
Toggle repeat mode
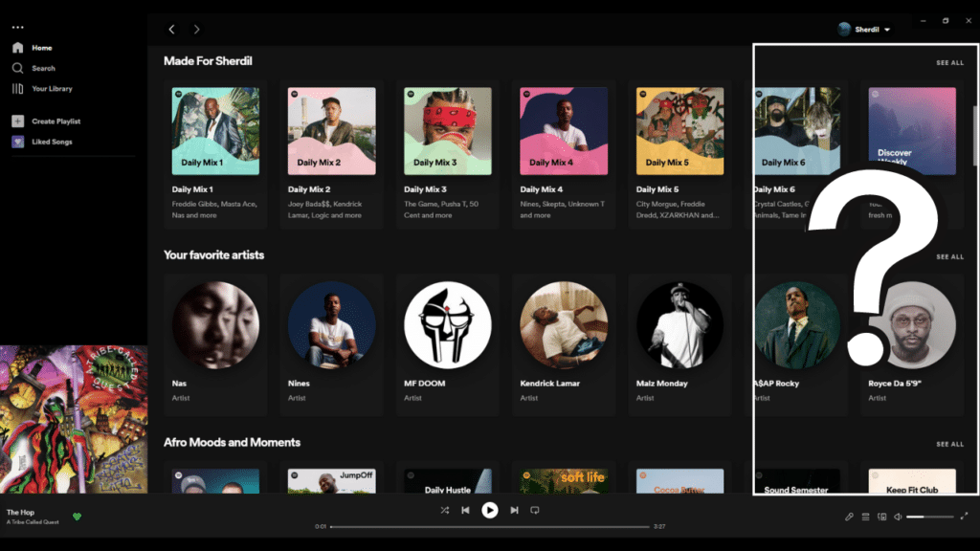(535, 511)
